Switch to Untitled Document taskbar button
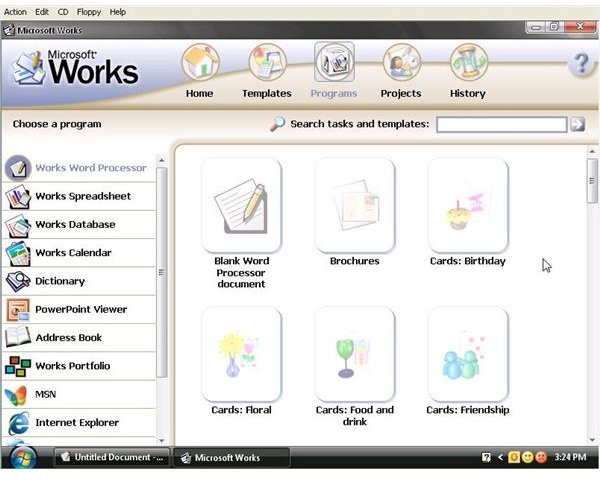This screenshot has height=482, width=600. pyautogui.click(x=112, y=457)
